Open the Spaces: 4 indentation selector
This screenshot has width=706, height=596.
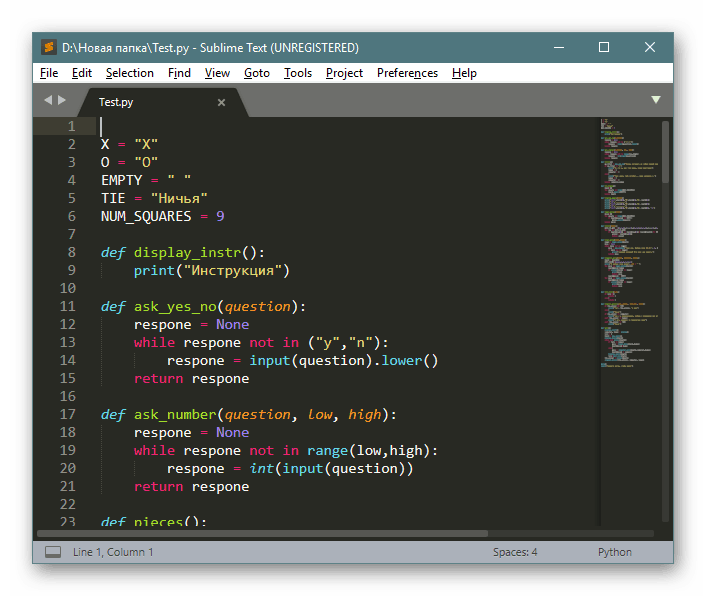[515, 552]
